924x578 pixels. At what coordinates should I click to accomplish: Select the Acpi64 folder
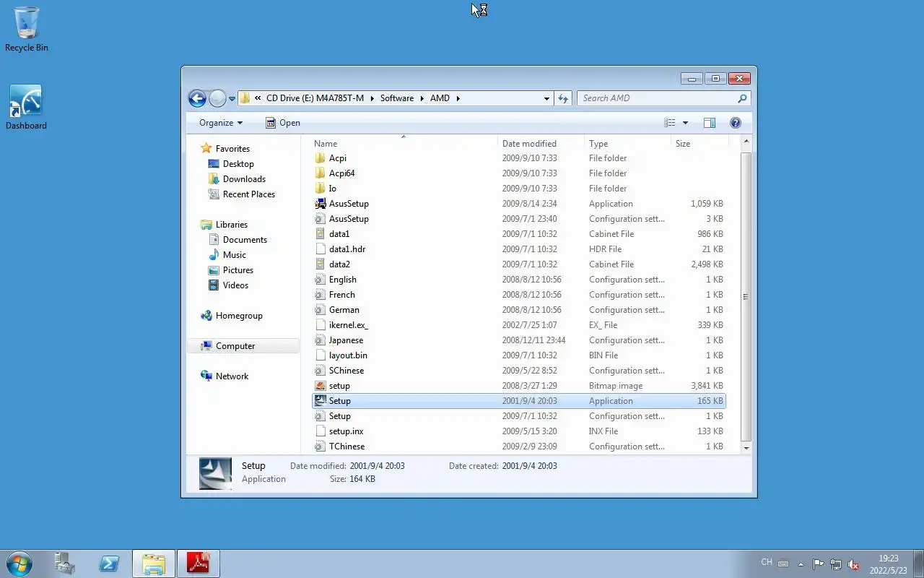pyautogui.click(x=519, y=173)
